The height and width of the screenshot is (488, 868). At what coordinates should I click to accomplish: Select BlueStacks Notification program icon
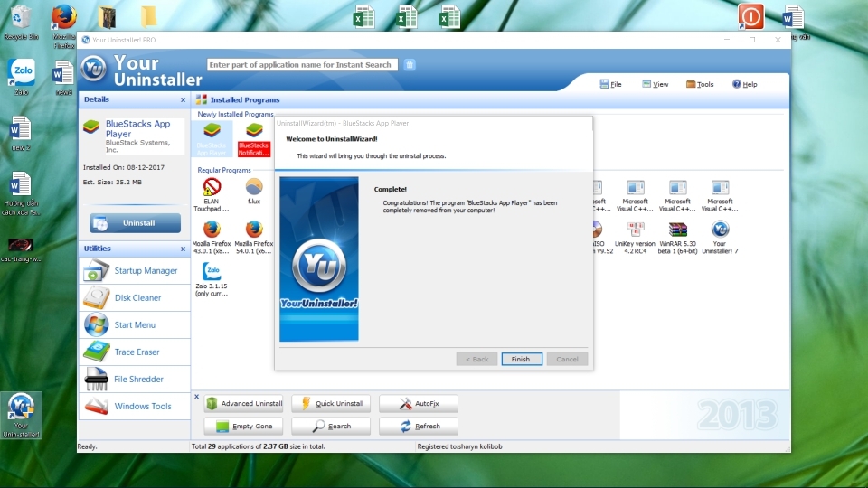254,139
